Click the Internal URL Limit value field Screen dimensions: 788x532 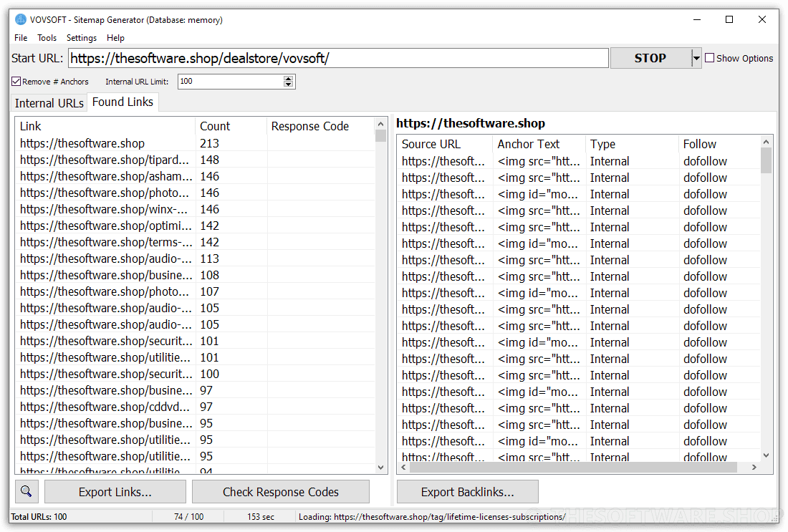[231, 82]
